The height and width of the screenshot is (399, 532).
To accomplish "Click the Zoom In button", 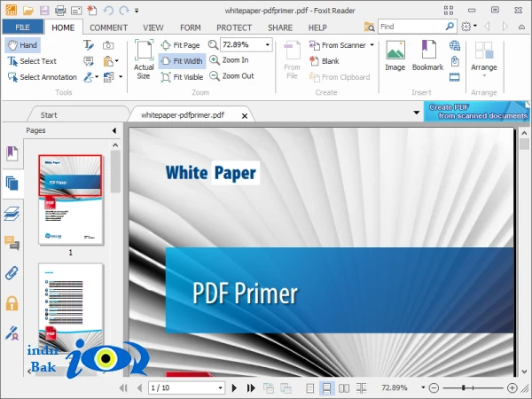I will click(x=229, y=60).
